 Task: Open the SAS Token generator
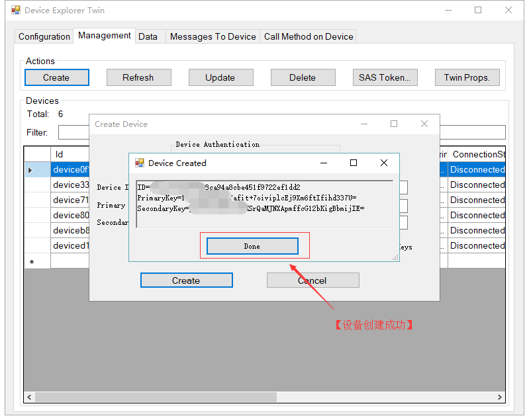[x=384, y=77]
